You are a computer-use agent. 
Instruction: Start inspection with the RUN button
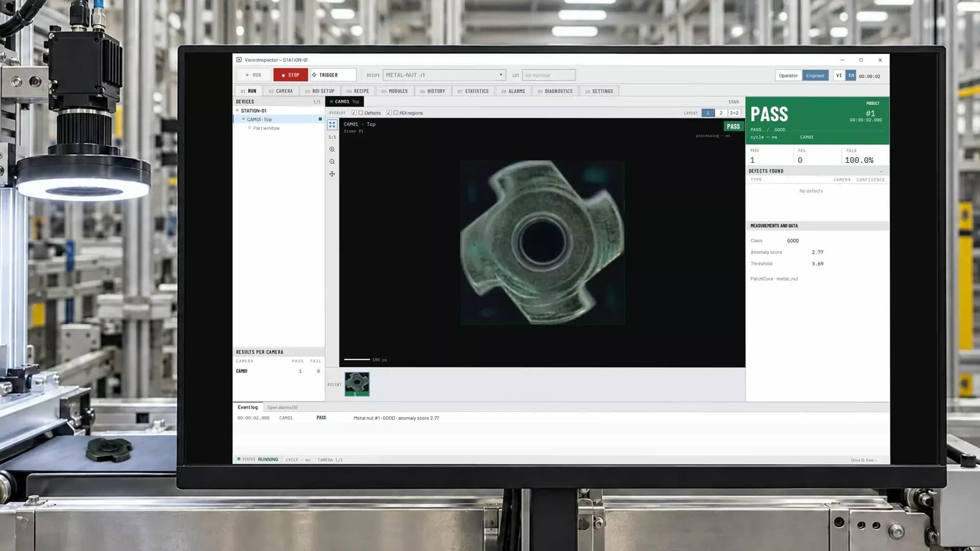pos(254,75)
